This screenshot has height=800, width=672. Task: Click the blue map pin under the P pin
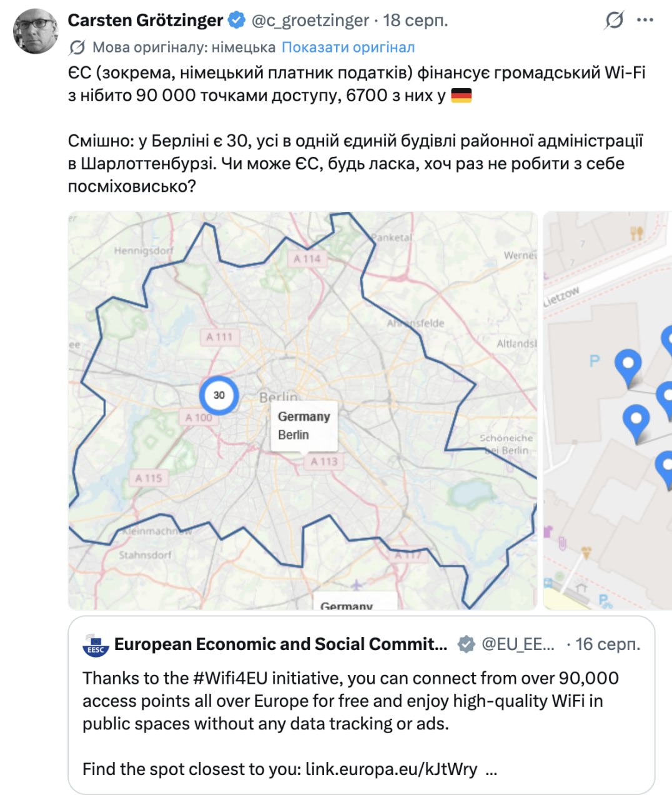click(x=636, y=424)
